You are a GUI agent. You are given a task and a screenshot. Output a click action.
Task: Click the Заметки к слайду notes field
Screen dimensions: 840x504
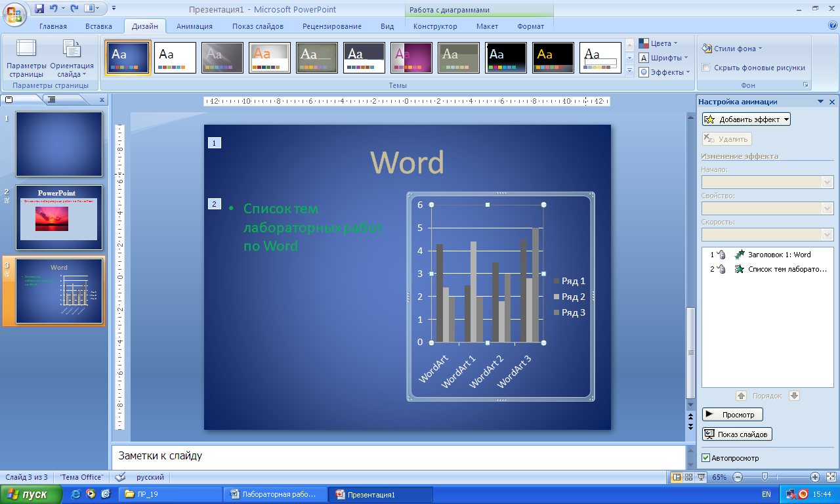pos(398,457)
